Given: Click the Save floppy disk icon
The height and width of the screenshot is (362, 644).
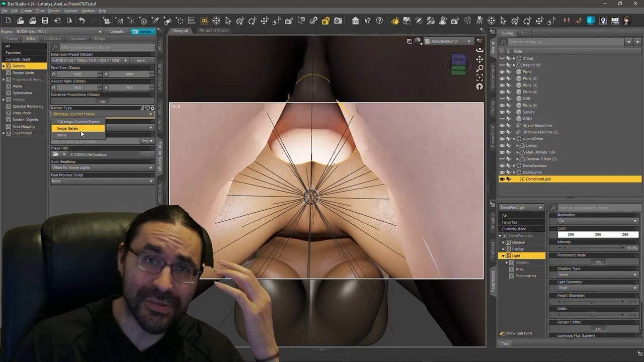Looking at the screenshot, I should (x=45, y=21).
